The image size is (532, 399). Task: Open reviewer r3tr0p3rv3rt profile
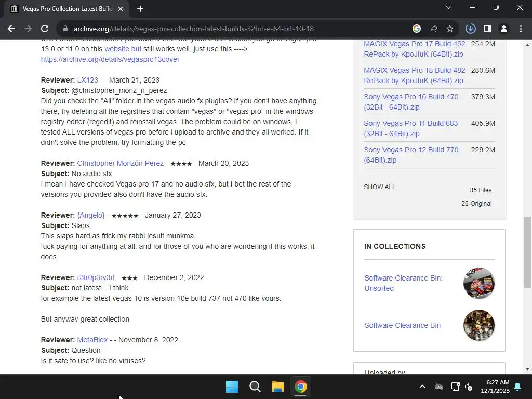96,277
